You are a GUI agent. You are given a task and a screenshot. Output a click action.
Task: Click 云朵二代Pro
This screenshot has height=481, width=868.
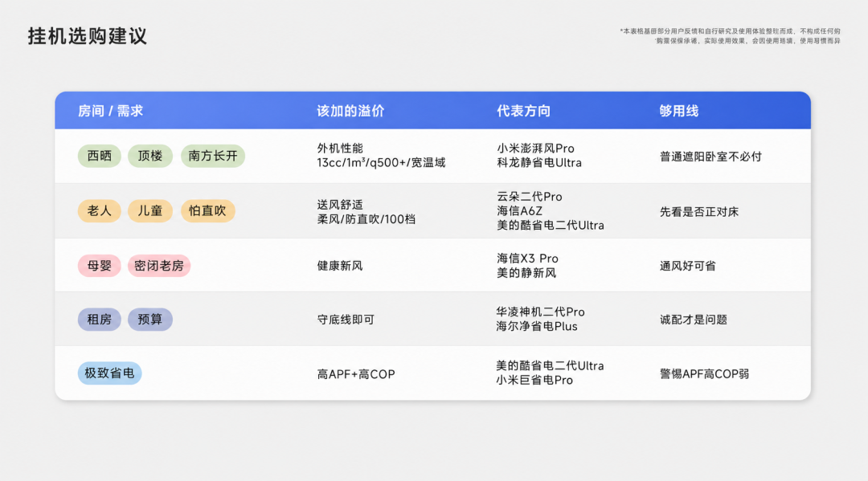(529, 196)
